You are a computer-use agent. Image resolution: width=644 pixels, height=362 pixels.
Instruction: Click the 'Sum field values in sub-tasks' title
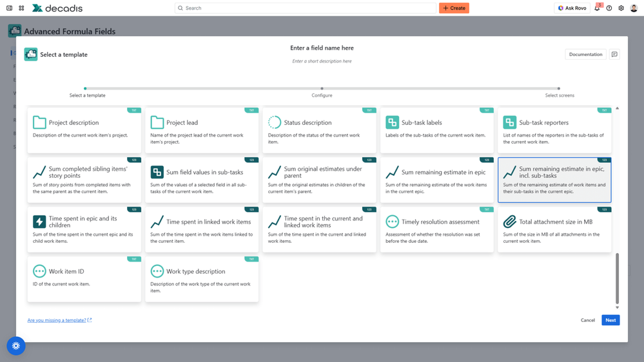[204, 172]
